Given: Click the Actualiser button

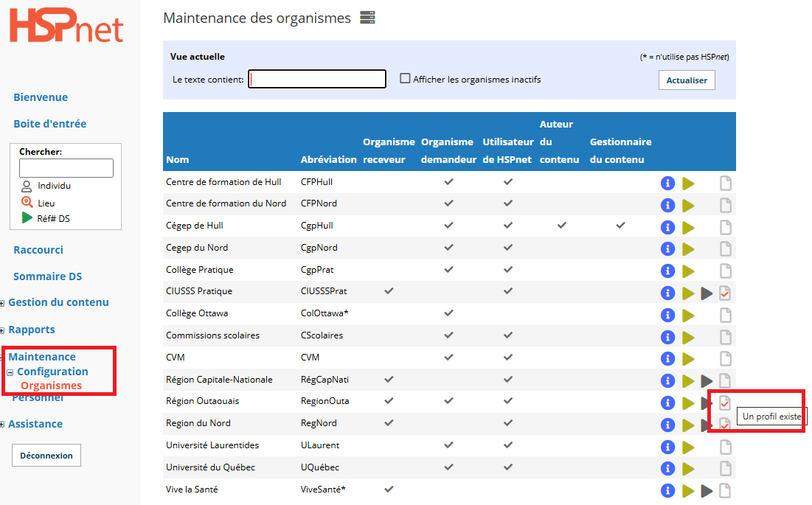Looking at the screenshot, I should pos(687,80).
